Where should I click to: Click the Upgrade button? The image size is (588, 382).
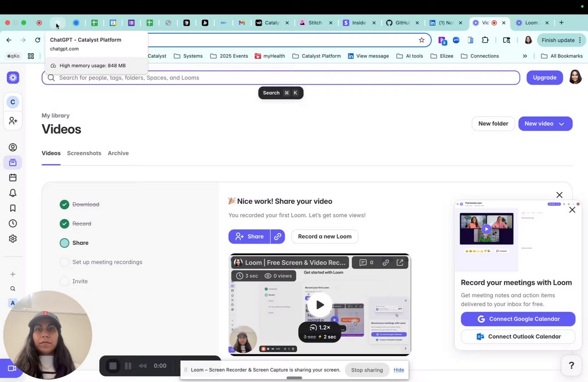pyautogui.click(x=544, y=78)
